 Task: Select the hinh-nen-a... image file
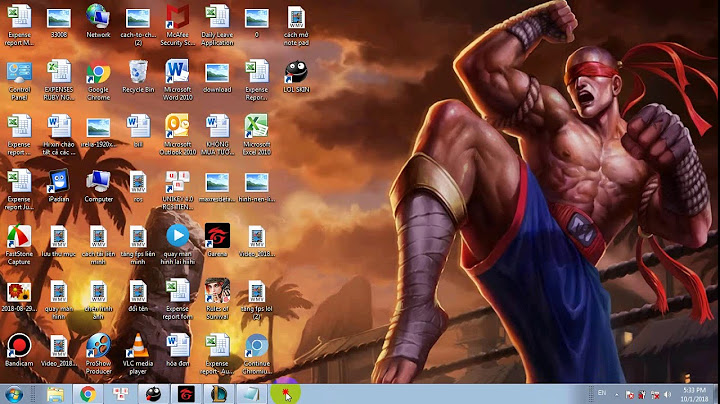pos(257,185)
